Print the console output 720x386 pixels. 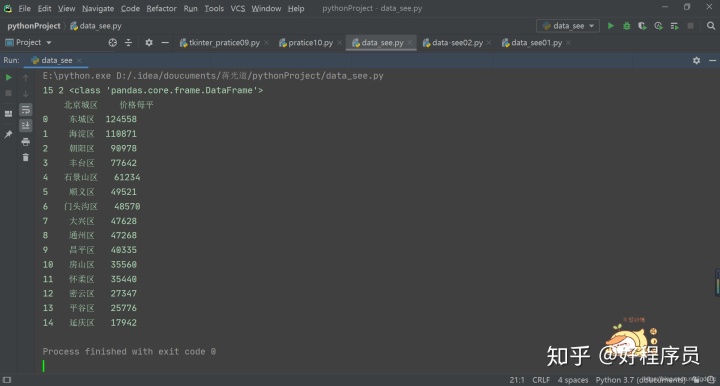click(26, 142)
